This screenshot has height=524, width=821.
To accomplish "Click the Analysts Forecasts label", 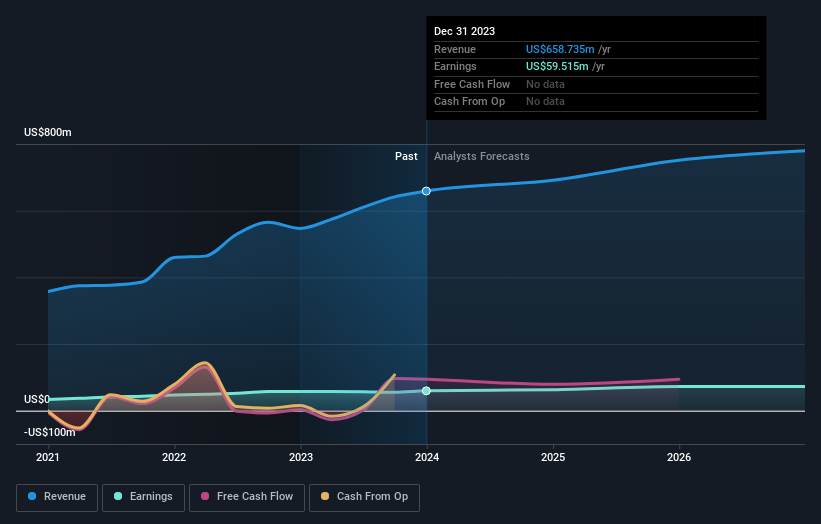I will pyautogui.click(x=482, y=157).
